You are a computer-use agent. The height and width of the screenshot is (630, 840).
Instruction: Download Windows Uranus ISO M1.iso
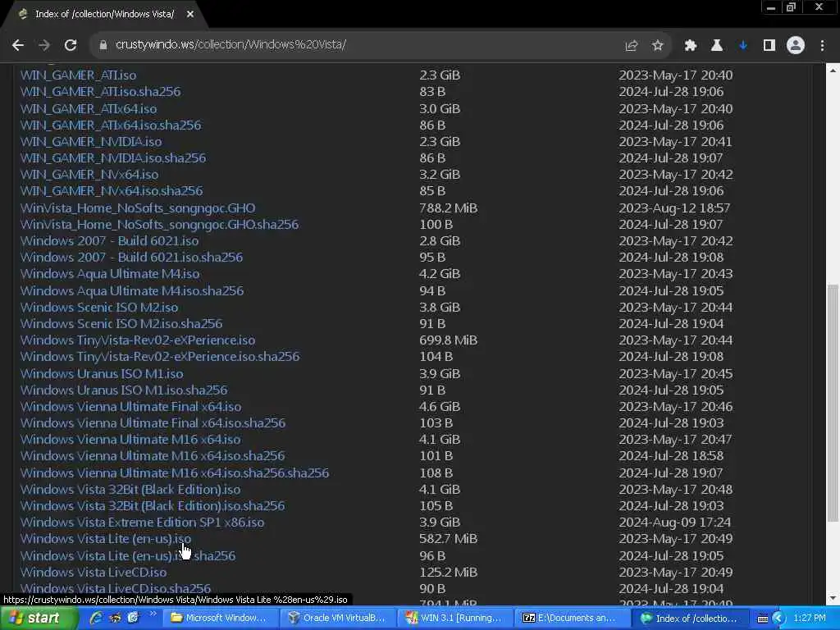[x=102, y=374]
